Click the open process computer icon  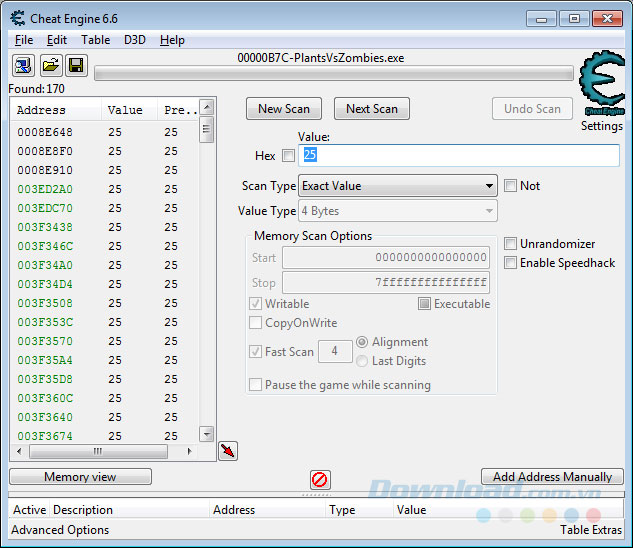click(x=23, y=66)
